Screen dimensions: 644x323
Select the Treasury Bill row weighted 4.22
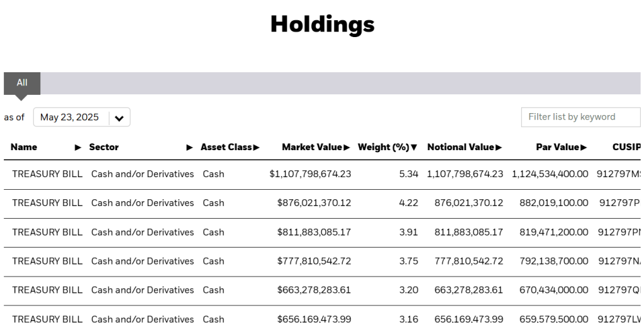[x=47, y=203]
